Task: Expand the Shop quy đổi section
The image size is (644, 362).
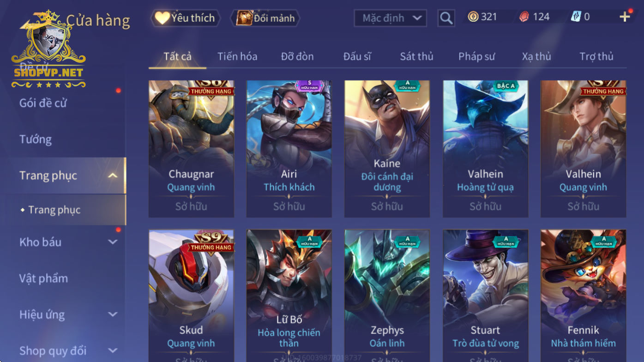Action: (x=113, y=350)
